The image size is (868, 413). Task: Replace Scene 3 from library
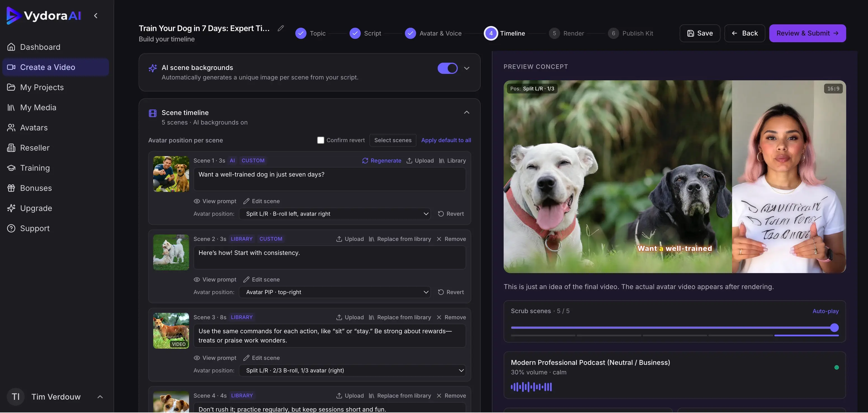point(400,318)
